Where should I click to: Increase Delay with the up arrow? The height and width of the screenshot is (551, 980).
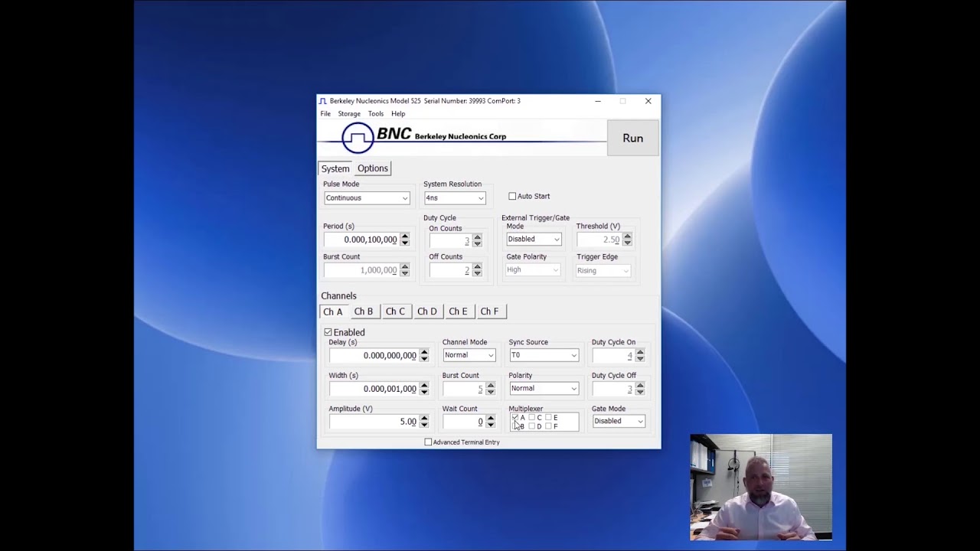(x=423, y=352)
